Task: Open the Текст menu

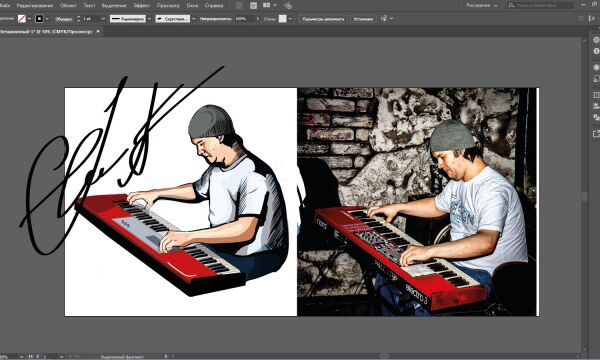Action: [x=89, y=5]
